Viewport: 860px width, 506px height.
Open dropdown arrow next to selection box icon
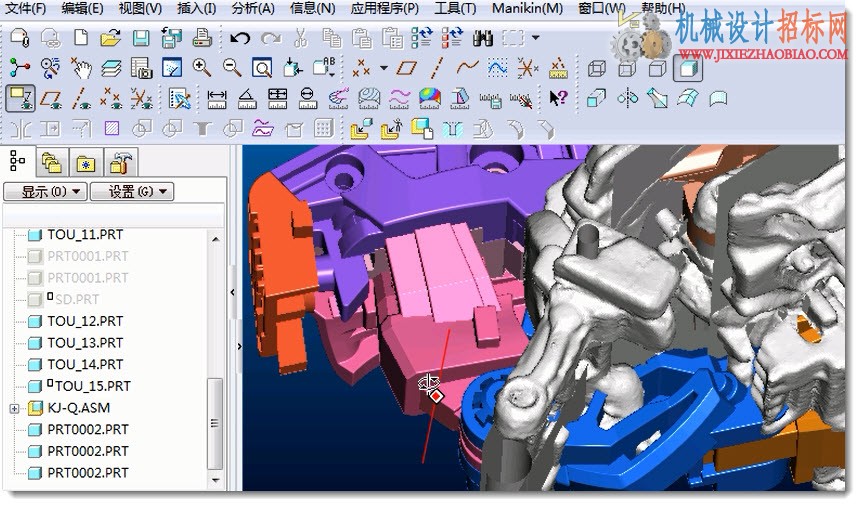pyautogui.click(x=536, y=38)
